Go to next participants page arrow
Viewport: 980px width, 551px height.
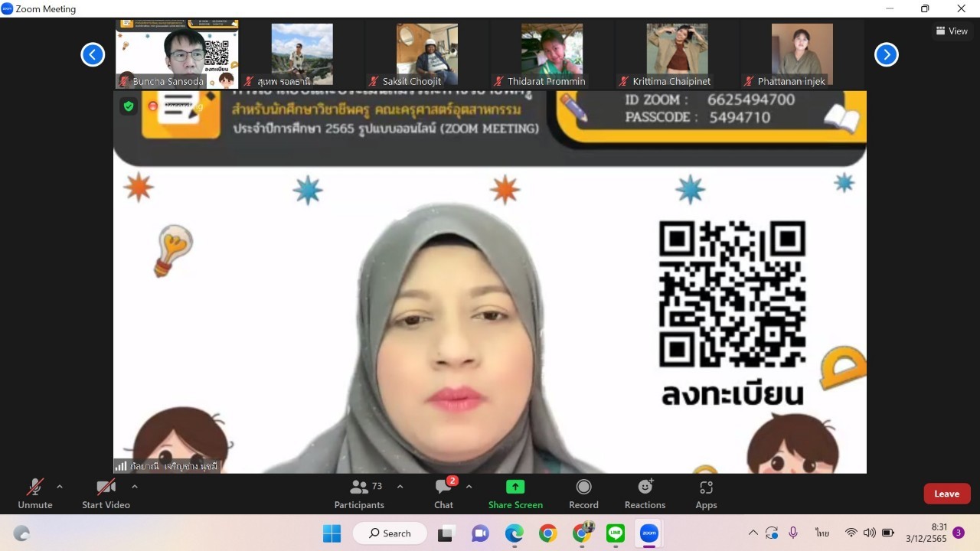[x=887, y=54]
